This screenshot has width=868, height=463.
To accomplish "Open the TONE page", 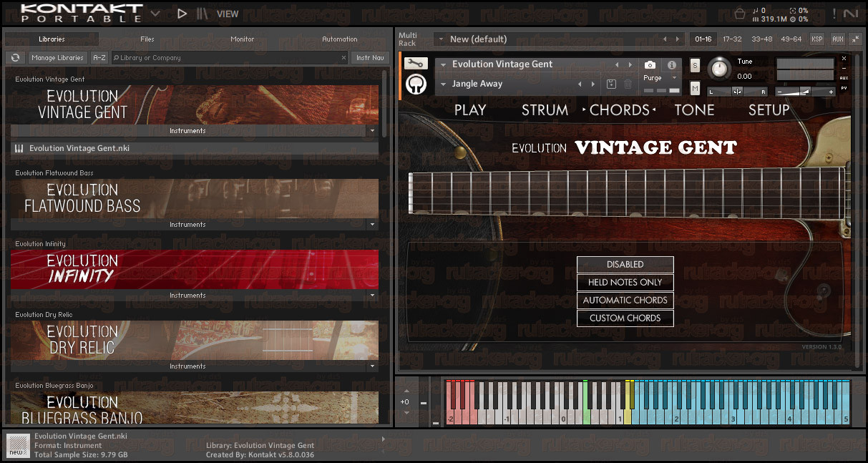I will click(695, 110).
